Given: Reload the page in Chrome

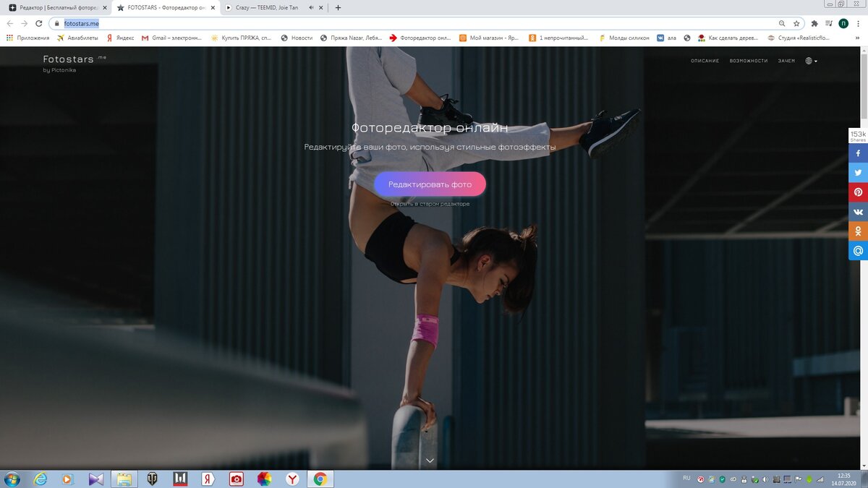Looking at the screenshot, I should 39,23.
